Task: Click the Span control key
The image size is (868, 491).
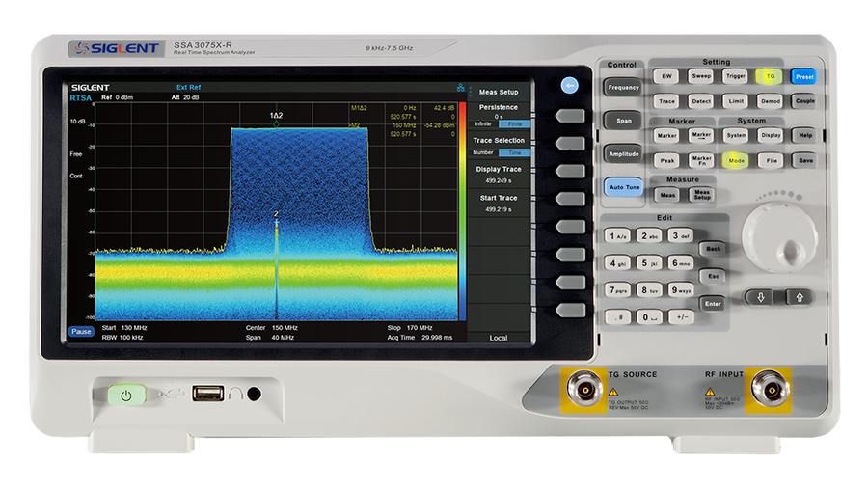Action: pos(623,121)
